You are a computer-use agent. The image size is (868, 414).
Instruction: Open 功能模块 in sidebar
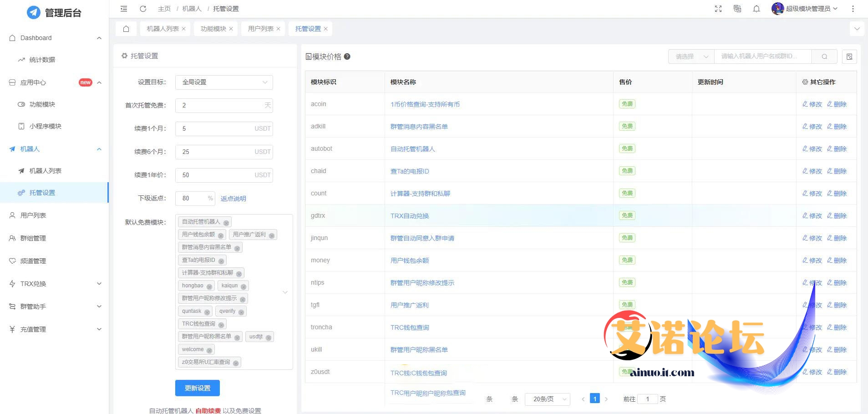(x=42, y=104)
